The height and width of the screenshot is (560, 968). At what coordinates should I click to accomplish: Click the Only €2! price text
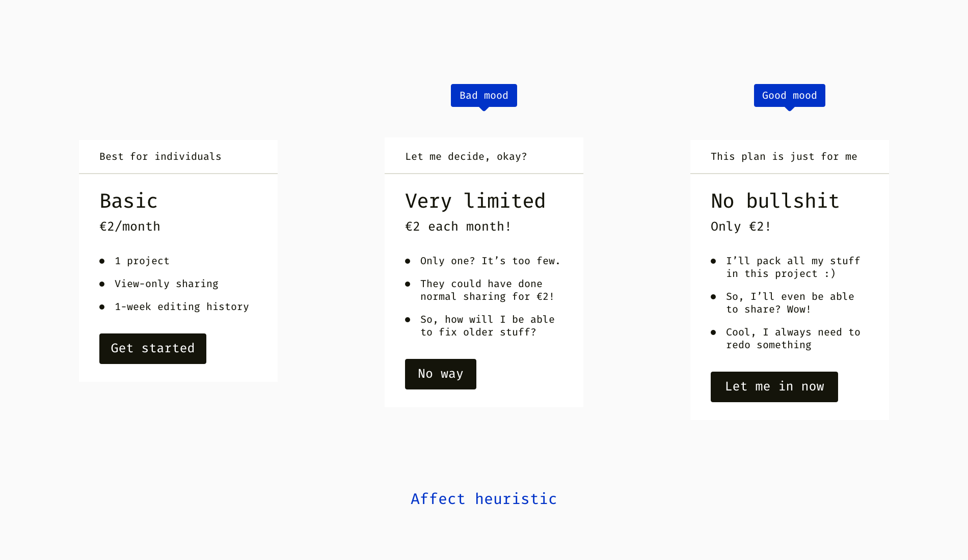point(741,227)
